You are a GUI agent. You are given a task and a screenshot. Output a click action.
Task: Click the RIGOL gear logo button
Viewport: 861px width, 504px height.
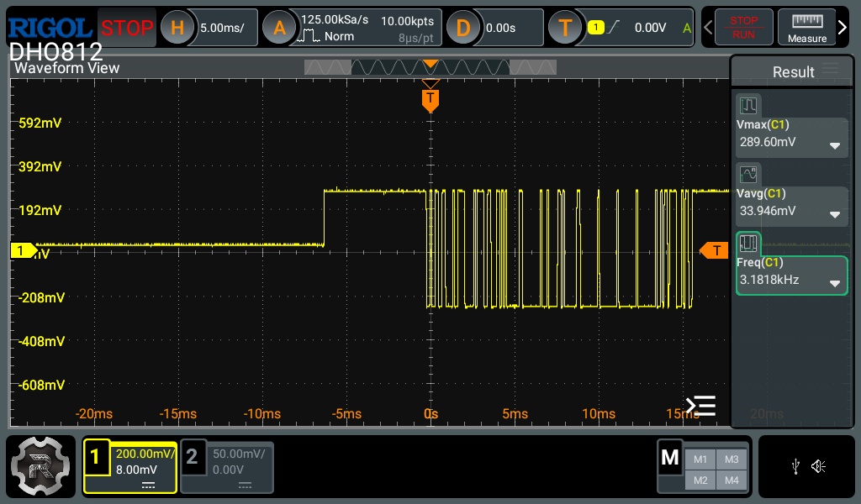40,466
